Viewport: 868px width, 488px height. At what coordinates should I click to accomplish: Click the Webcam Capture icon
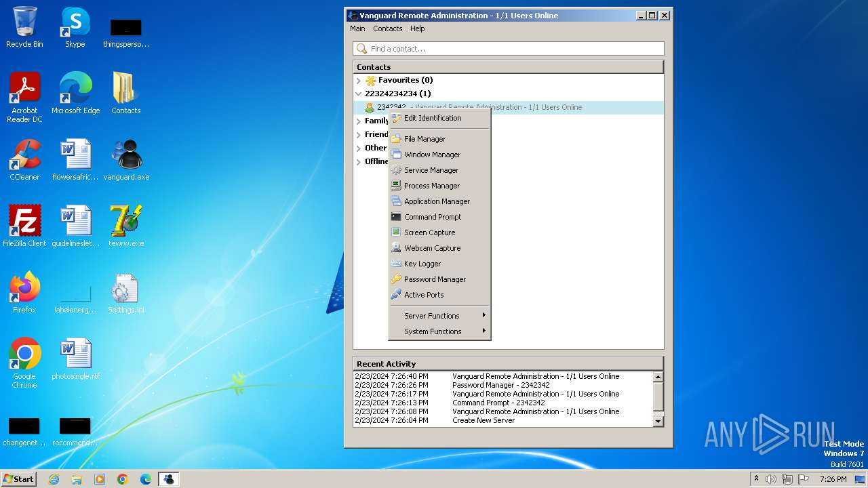[396, 248]
